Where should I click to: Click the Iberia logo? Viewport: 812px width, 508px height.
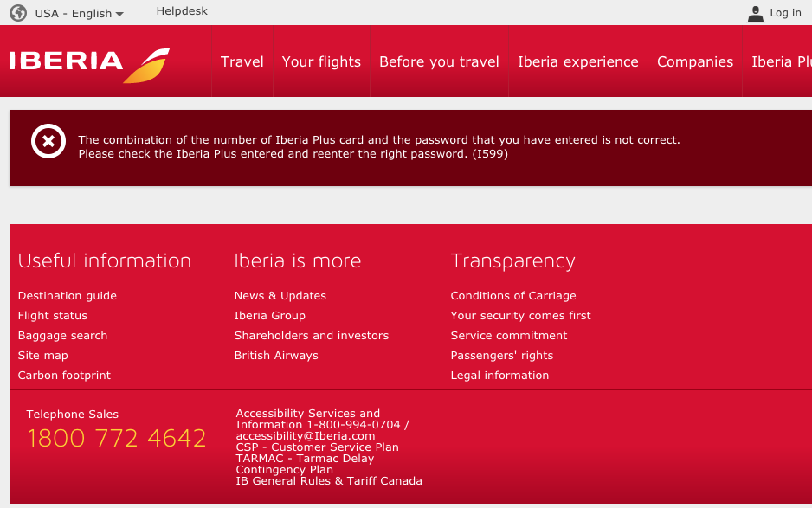(89, 64)
